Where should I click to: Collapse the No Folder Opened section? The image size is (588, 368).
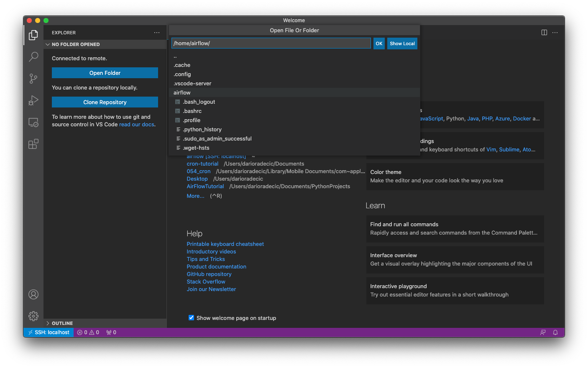(48, 44)
